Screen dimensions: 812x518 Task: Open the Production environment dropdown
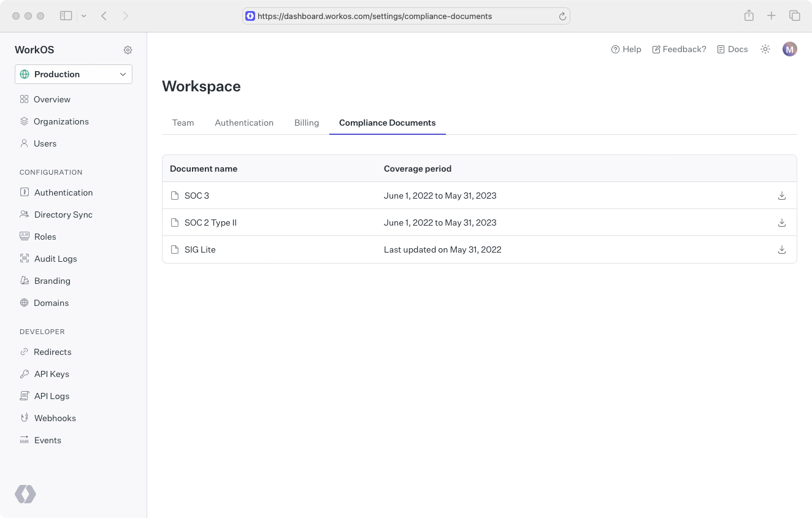coord(73,74)
